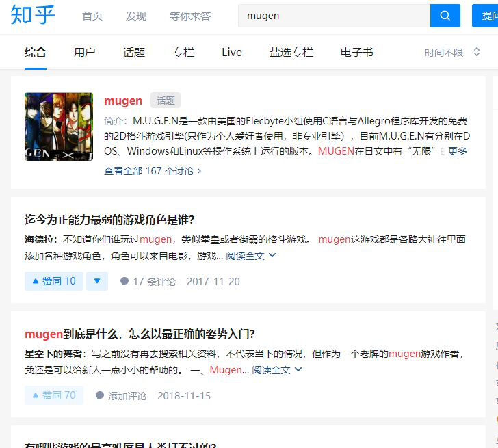The width and height of the screenshot is (498, 448).
Task: Click 添加评论 on the second answer
Action: click(x=121, y=395)
